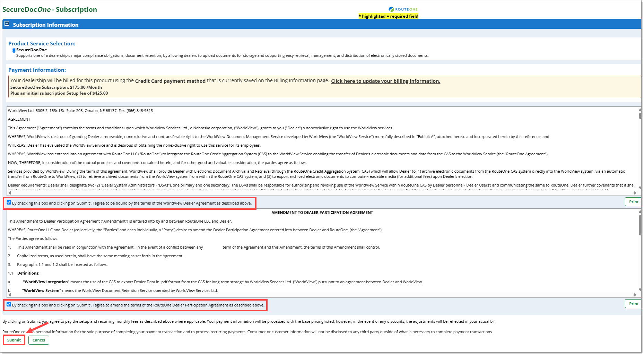Click the amendment agreement vertical scrollbar thumb
The width and height of the screenshot is (644, 355).
pyautogui.click(x=640, y=225)
